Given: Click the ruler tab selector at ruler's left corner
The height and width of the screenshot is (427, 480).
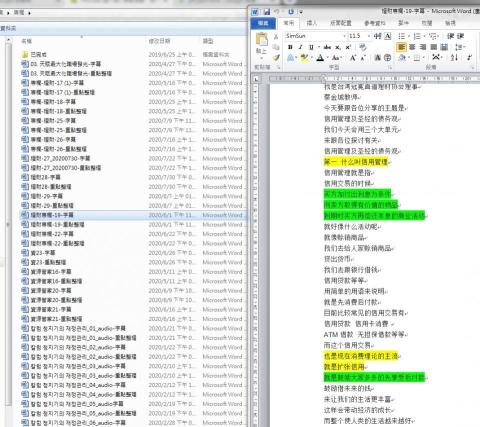Looking at the screenshot, I should coord(256,79).
